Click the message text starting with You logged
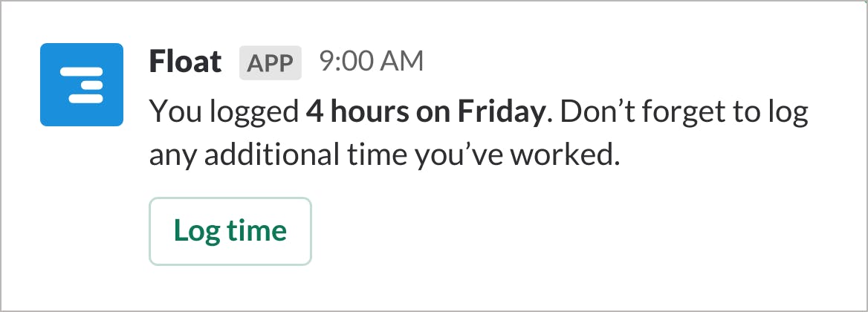The height and width of the screenshot is (312, 868). (x=479, y=134)
